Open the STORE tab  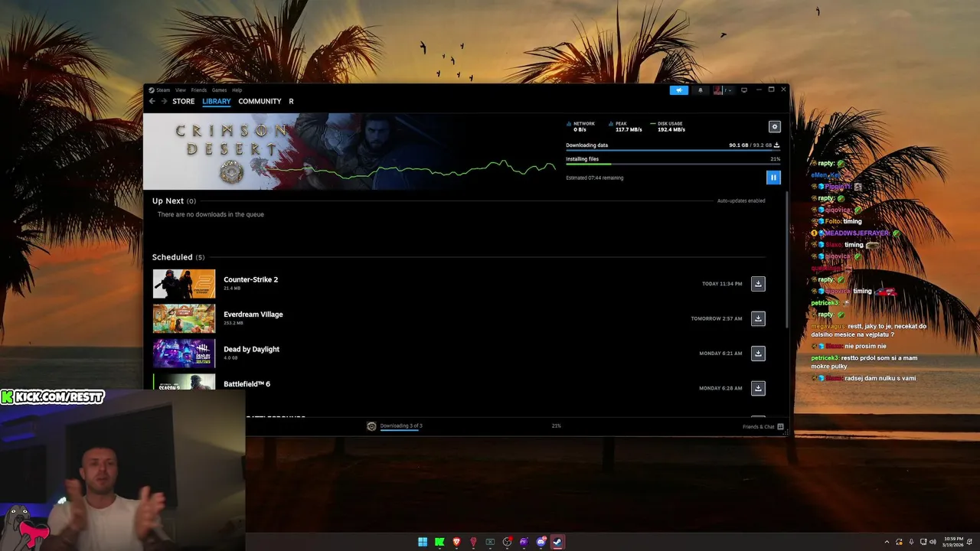pos(184,101)
